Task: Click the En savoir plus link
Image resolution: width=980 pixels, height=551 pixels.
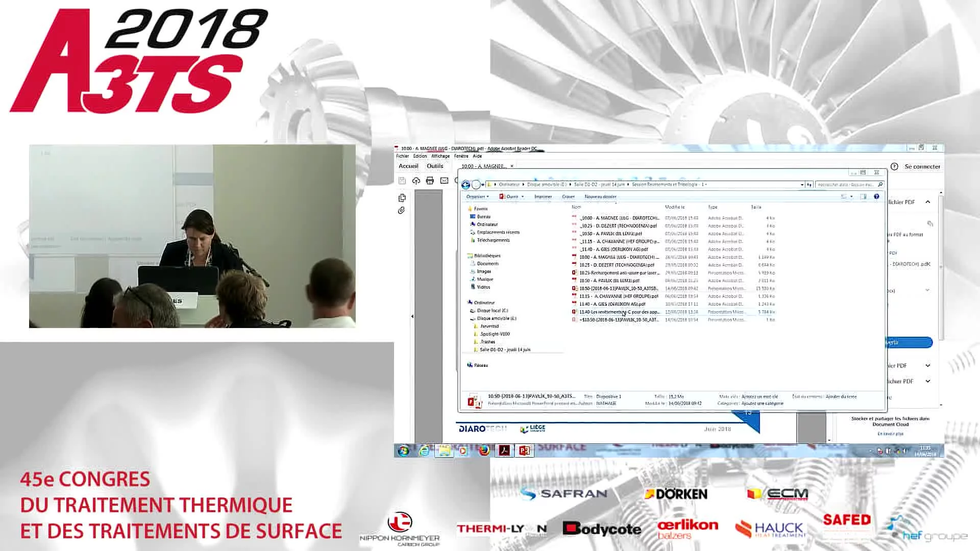Action: 890,434
